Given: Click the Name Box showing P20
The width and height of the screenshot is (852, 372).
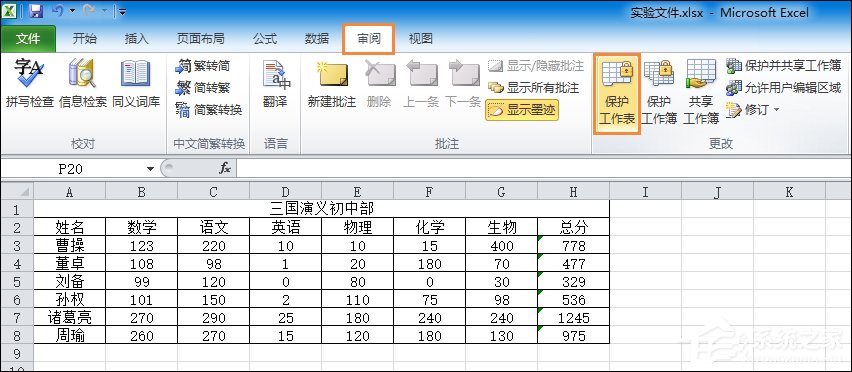Looking at the screenshot, I should tap(71, 169).
